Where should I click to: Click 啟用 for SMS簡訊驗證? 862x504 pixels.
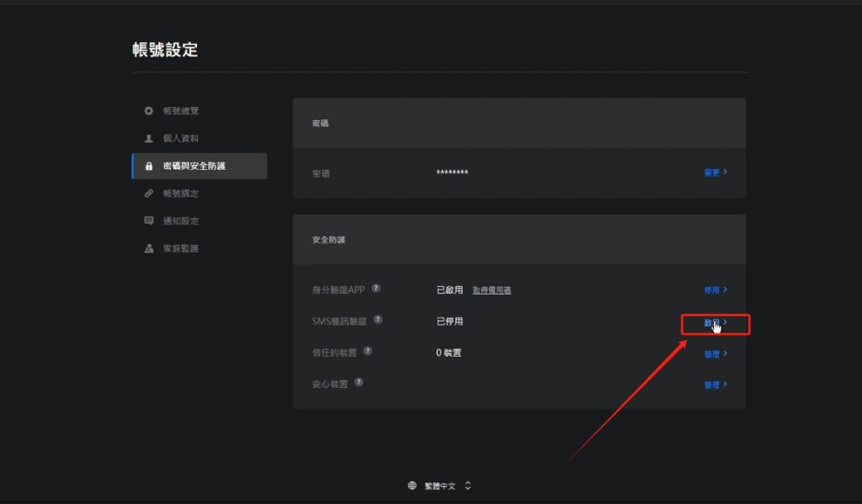click(x=716, y=322)
